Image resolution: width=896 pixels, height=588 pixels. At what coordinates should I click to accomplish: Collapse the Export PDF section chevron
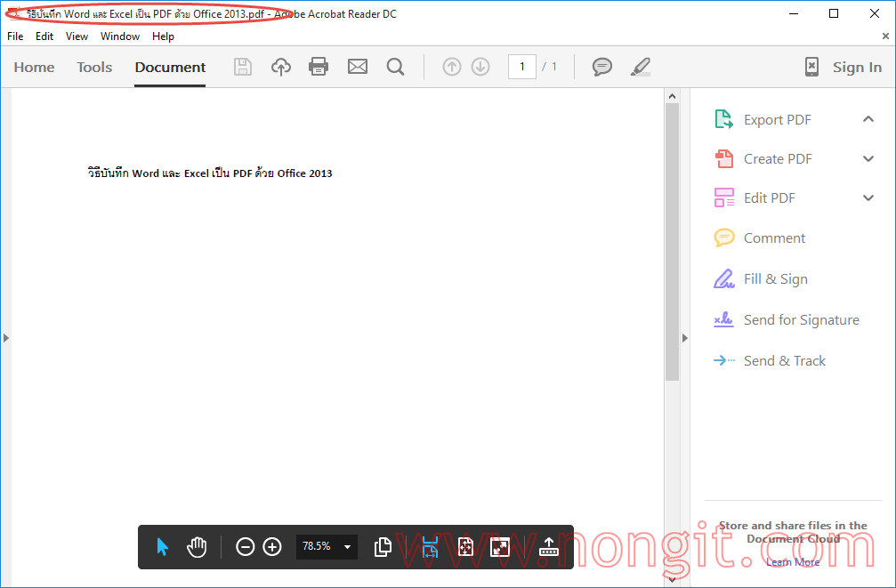[868, 119]
